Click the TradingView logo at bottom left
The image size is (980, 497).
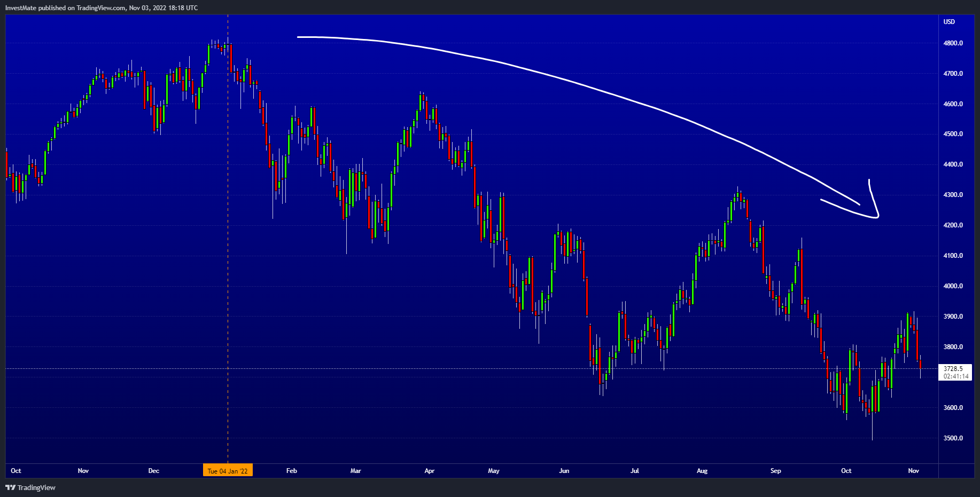30,487
